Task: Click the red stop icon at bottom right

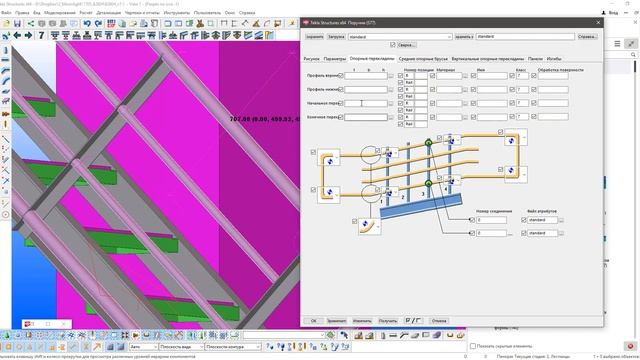Action: (631, 346)
